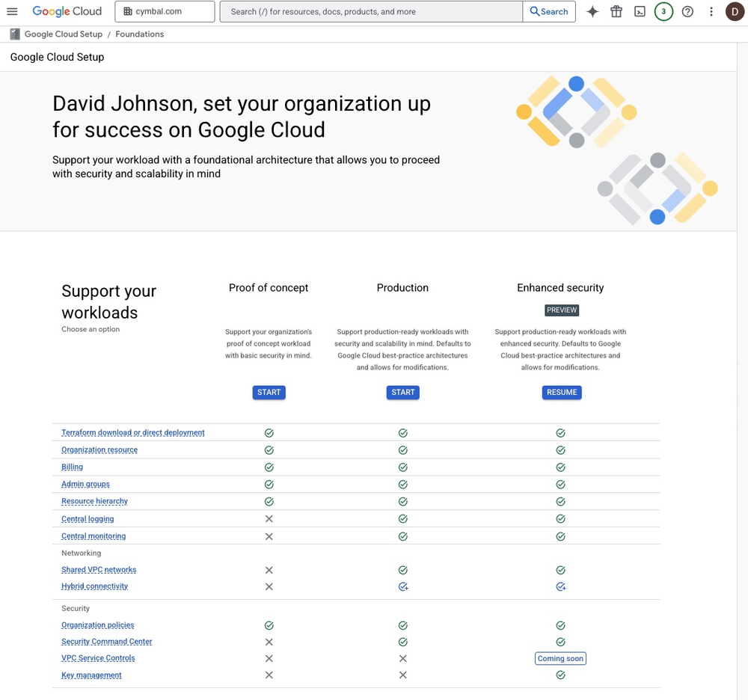The height and width of the screenshot is (700, 748).
Task: Click Proof of concept X for Central logging
Action: pos(269,519)
